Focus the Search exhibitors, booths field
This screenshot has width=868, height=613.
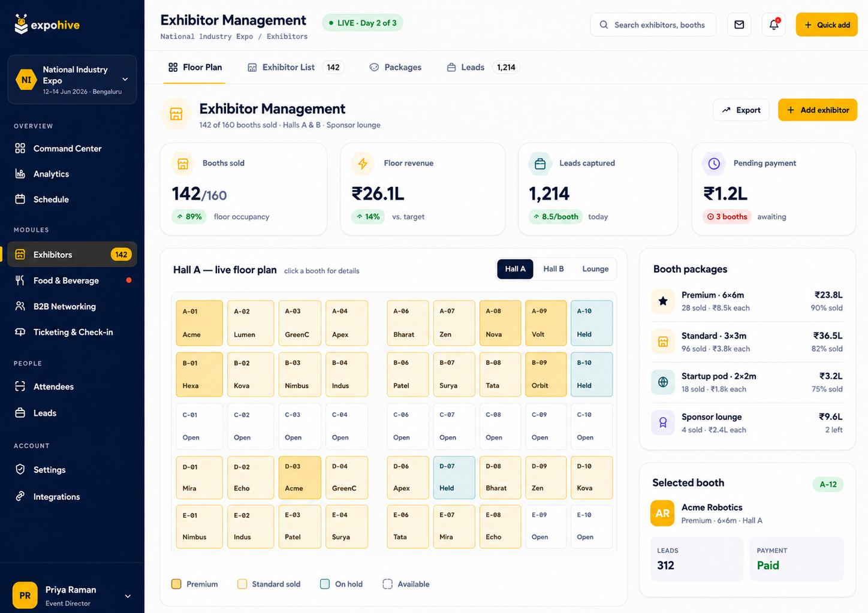[653, 25]
